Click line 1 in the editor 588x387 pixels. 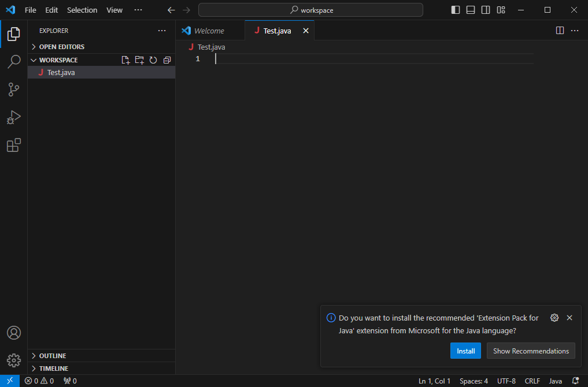374,59
